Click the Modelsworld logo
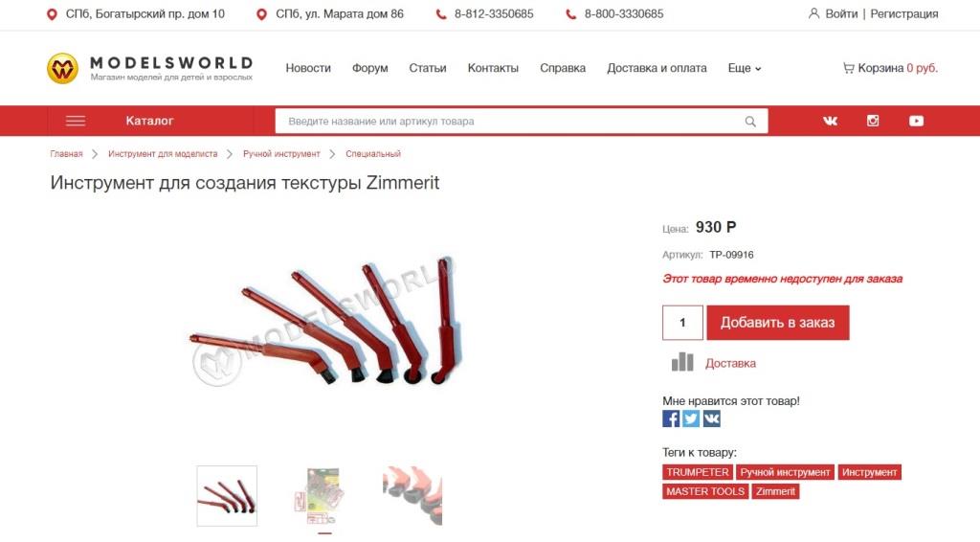Image resolution: width=980 pixels, height=542 pixels. pos(150,68)
